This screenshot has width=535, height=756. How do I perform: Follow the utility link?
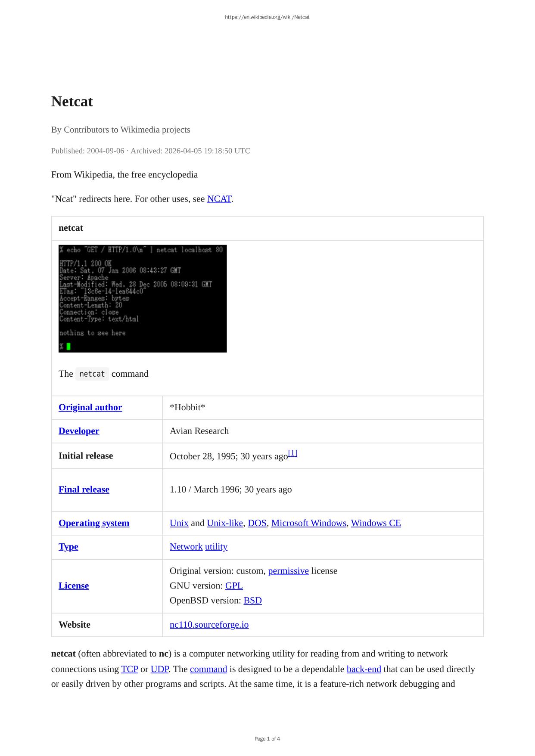pyautogui.click(x=216, y=547)
